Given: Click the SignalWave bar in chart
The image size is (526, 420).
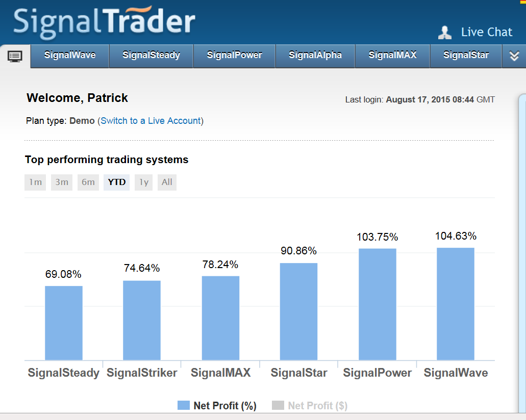Looking at the screenshot, I should [456, 304].
